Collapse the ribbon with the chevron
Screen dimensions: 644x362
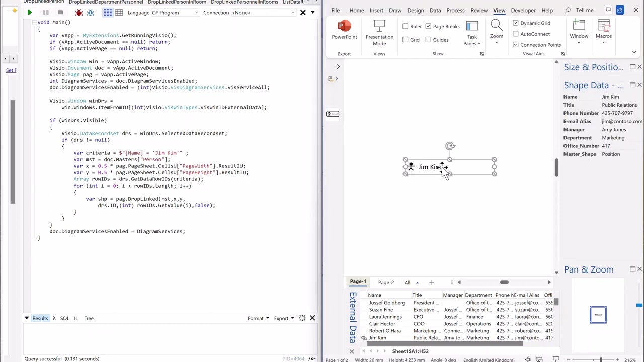[x=633, y=52]
